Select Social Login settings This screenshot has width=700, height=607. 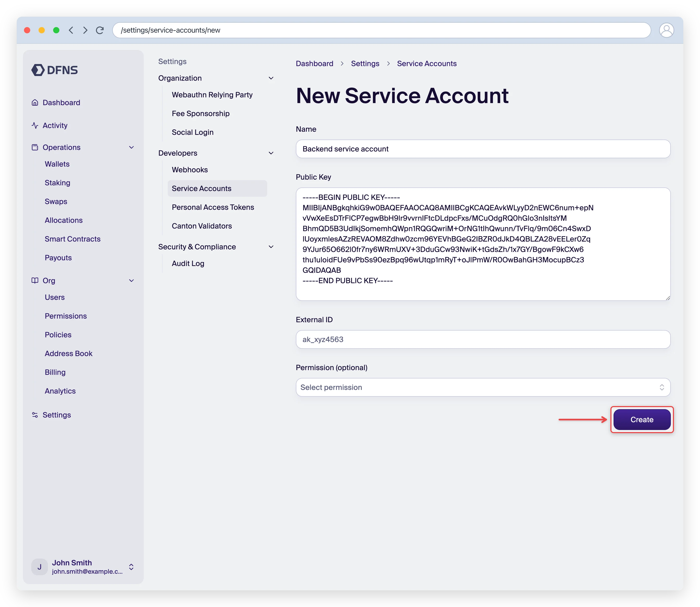(x=193, y=132)
